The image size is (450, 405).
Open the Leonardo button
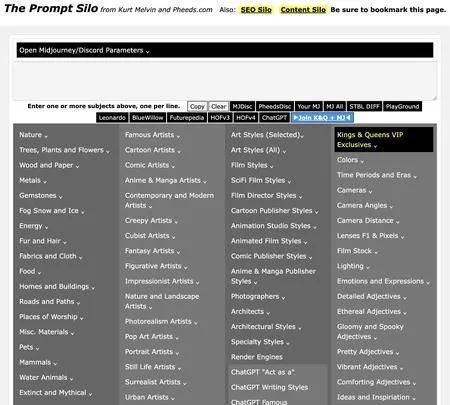click(x=112, y=118)
